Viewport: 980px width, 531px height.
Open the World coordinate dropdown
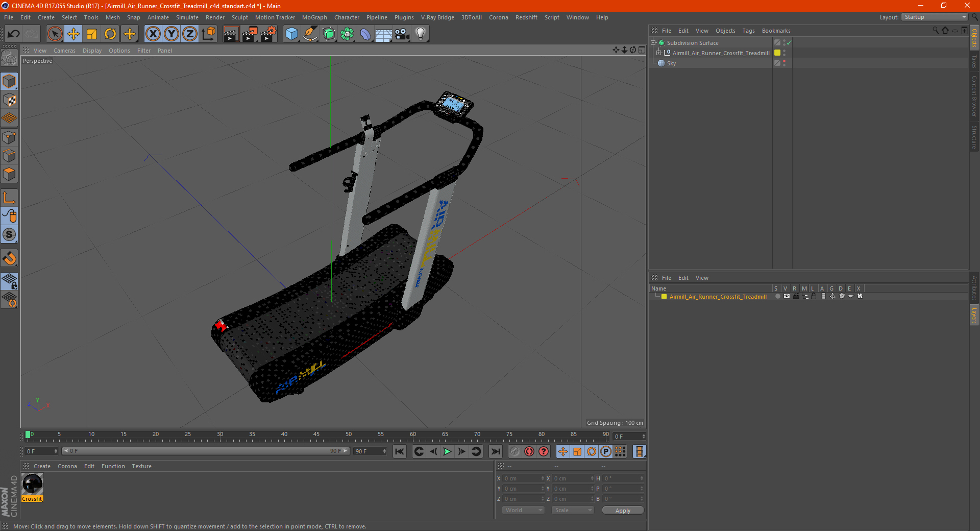coord(523,510)
